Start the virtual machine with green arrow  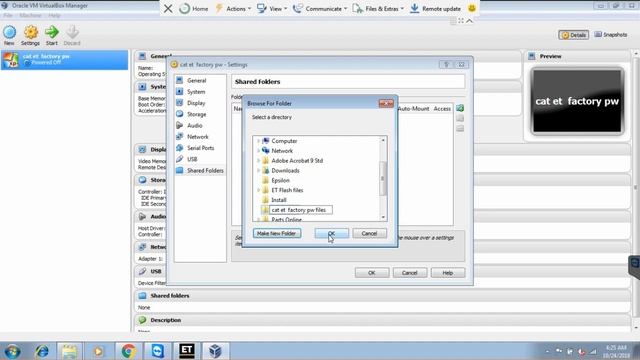51,35
